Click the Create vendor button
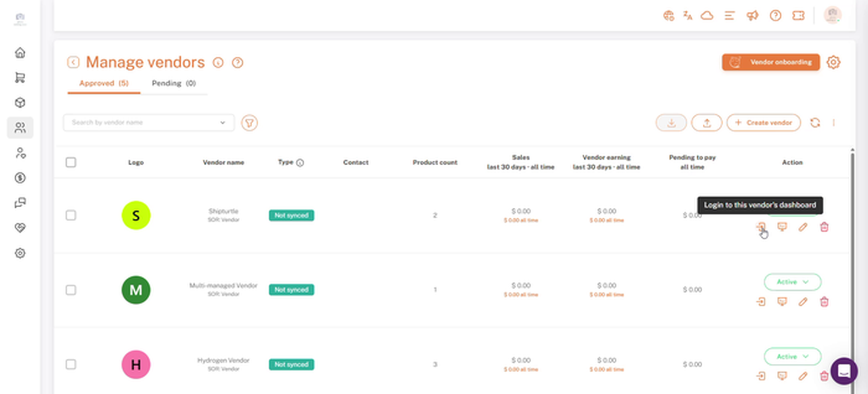Image resolution: width=868 pixels, height=394 pixels. point(764,123)
